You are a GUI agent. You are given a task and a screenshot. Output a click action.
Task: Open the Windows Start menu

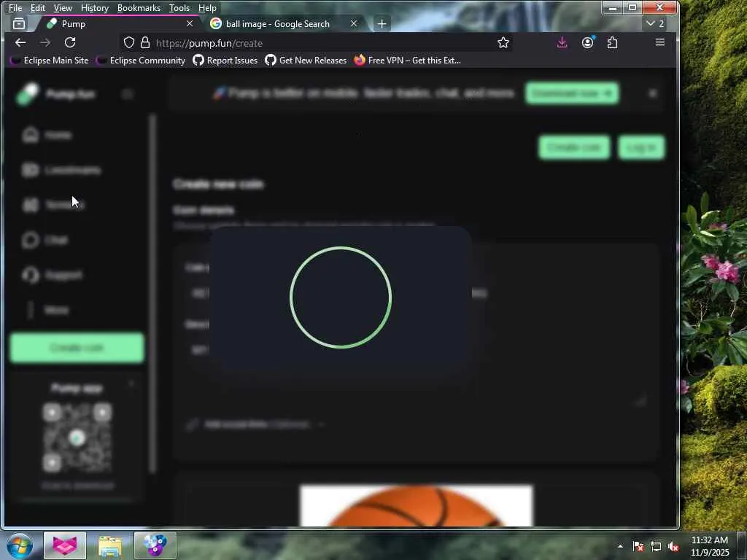point(20,545)
